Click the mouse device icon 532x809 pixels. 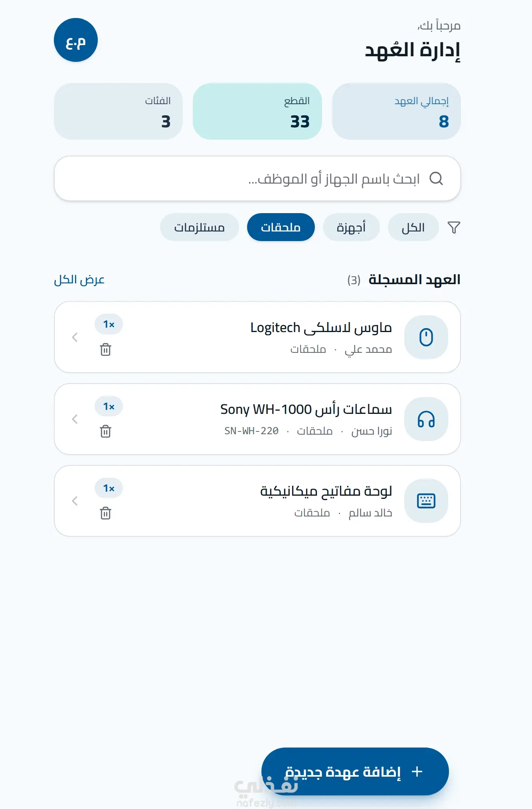click(x=426, y=337)
